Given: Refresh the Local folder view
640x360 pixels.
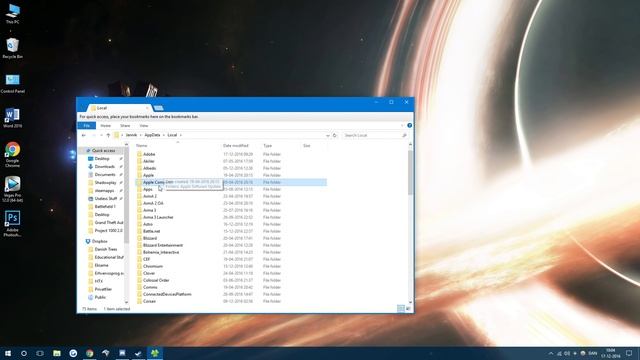Looking at the screenshot, I should [335, 135].
